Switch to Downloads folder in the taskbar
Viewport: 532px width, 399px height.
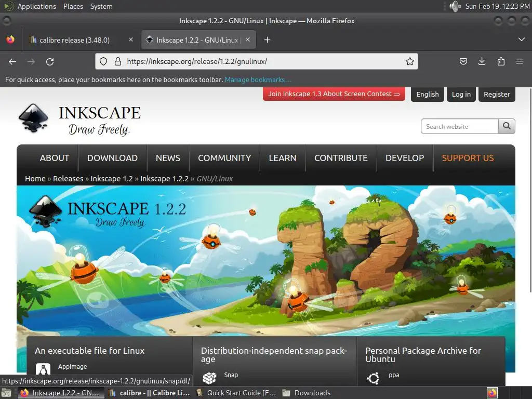click(x=307, y=393)
